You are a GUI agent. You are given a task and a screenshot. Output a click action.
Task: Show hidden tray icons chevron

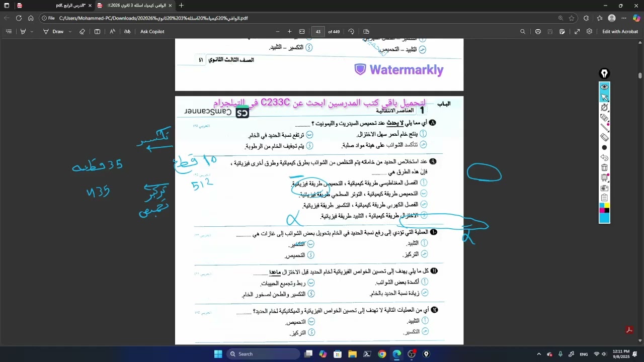[539, 354]
